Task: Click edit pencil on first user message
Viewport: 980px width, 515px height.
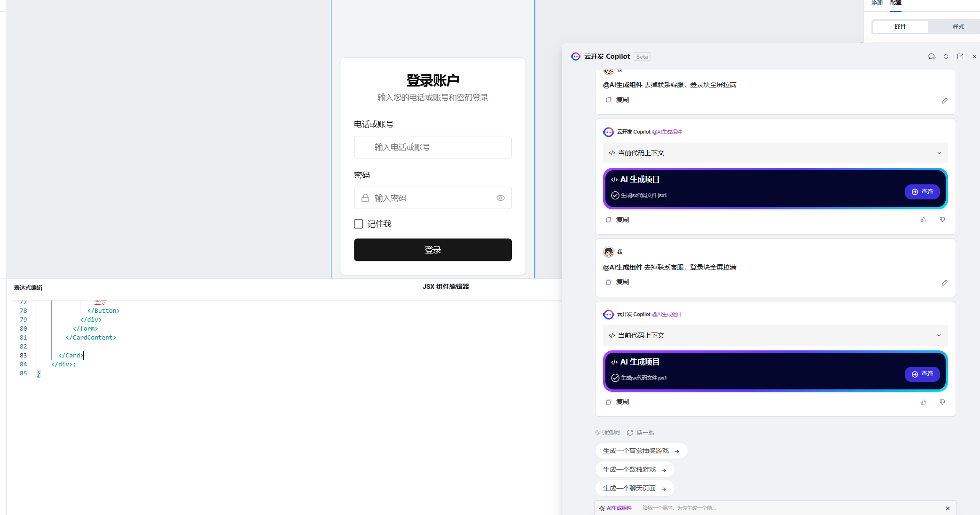Action: tap(944, 101)
